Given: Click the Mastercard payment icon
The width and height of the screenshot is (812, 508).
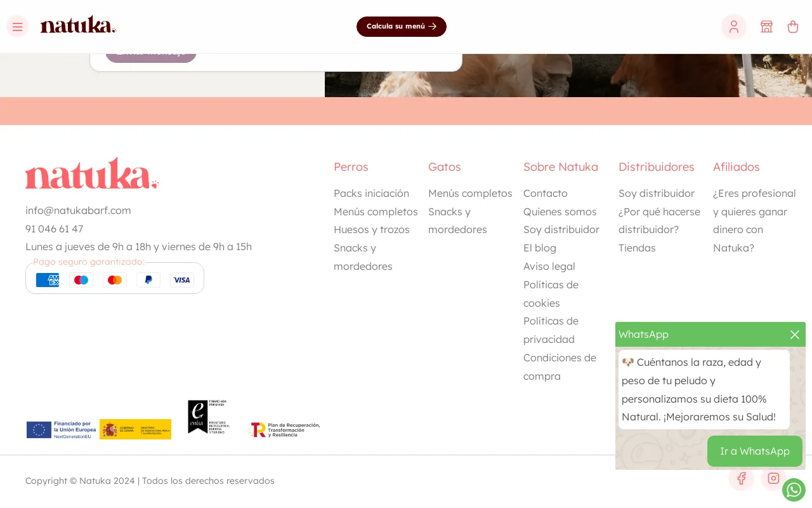Looking at the screenshot, I should coord(115,280).
